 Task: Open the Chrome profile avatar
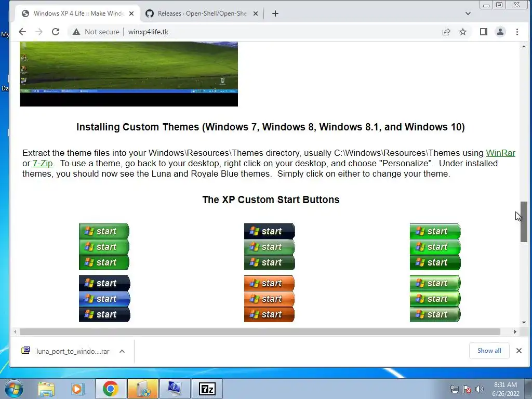500,32
